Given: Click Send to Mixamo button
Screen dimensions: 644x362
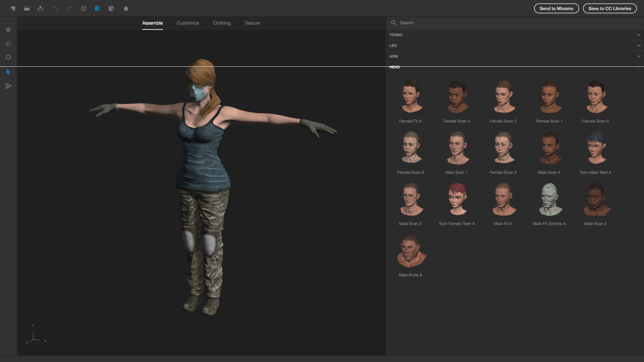Looking at the screenshot, I should pos(556,8).
